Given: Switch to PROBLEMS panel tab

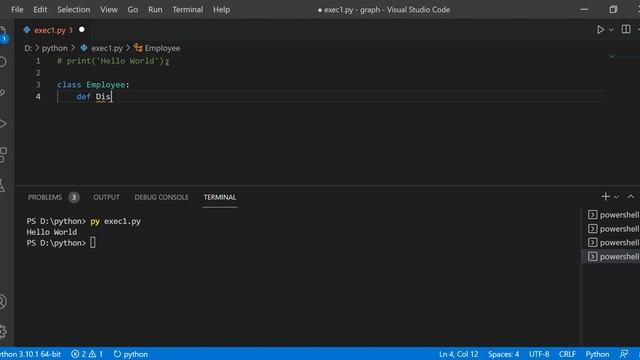Looking at the screenshot, I should (45, 197).
